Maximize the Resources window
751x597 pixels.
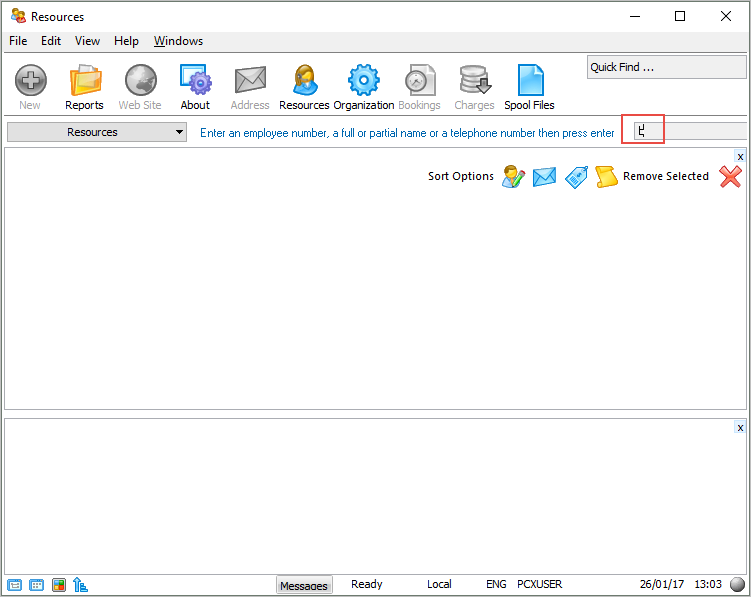680,16
